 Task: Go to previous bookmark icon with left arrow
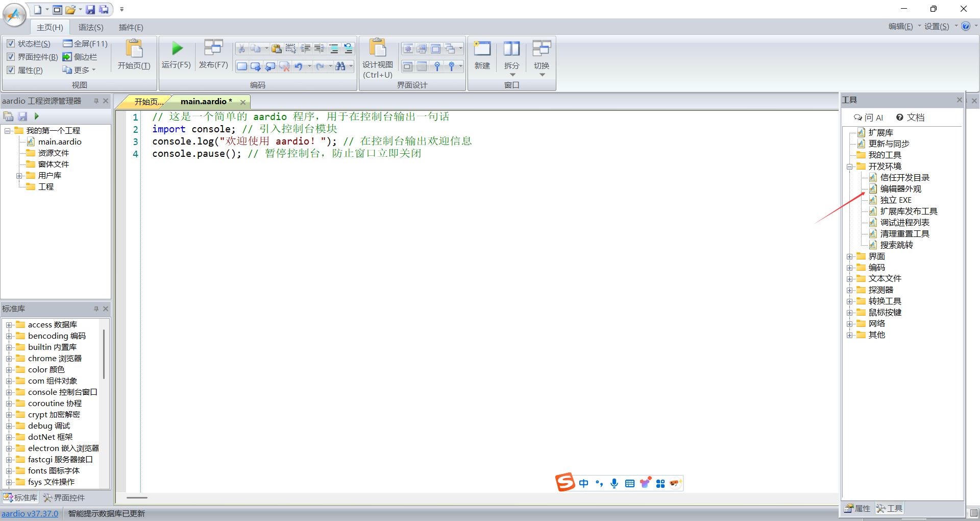(270, 66)
